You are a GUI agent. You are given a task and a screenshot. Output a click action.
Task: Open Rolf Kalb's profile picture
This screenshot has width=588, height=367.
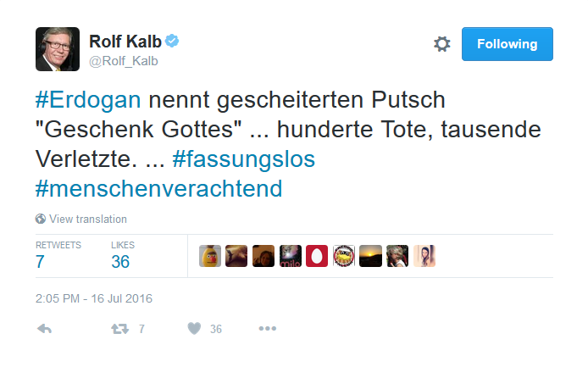pyautogui.click(x=57, y=49)
